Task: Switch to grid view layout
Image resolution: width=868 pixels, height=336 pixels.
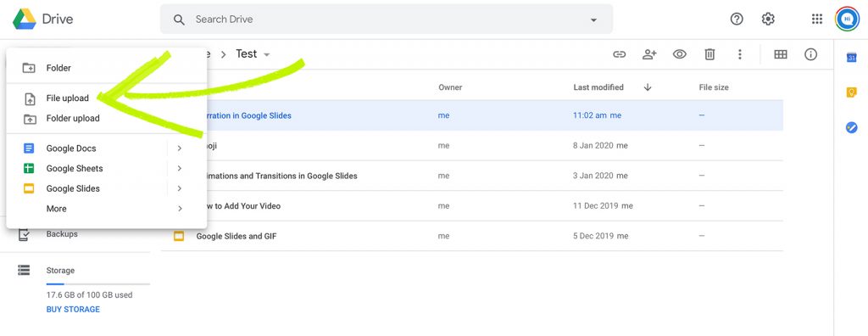Action: point(781,54)
